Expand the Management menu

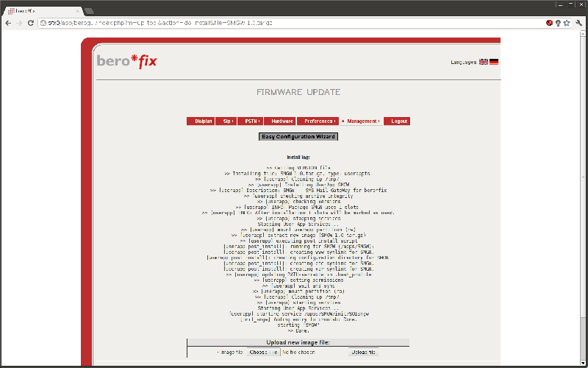[361, 121]
